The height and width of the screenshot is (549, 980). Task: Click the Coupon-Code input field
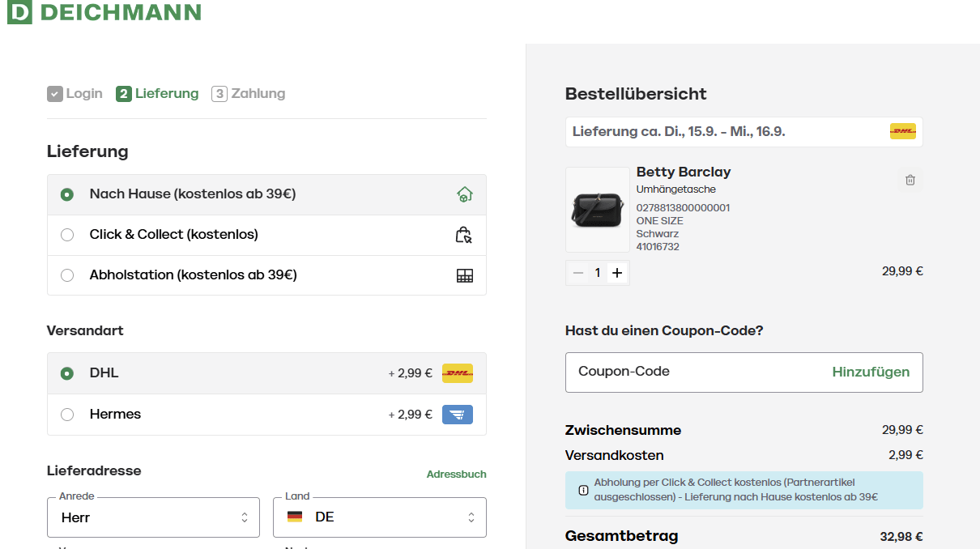[x=697, y=372]
